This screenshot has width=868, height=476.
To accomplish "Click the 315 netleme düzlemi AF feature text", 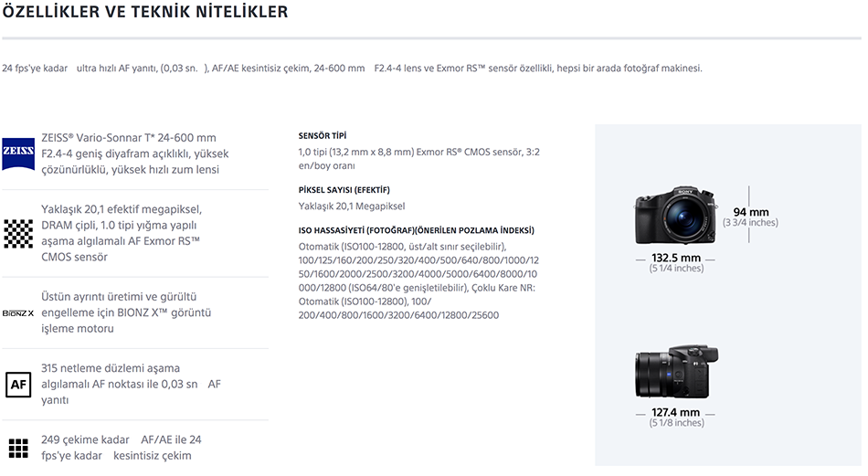I will [x=131, y=384].
